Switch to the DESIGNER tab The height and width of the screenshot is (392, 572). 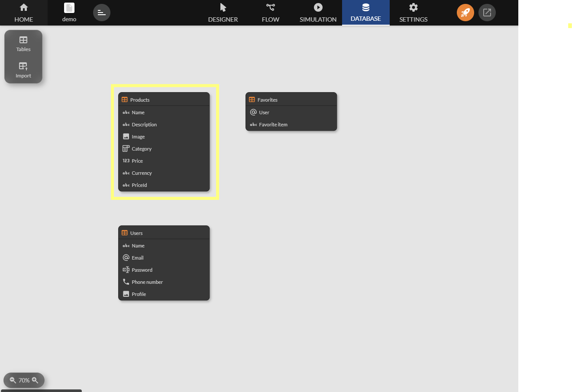click(x=223, y=13)
